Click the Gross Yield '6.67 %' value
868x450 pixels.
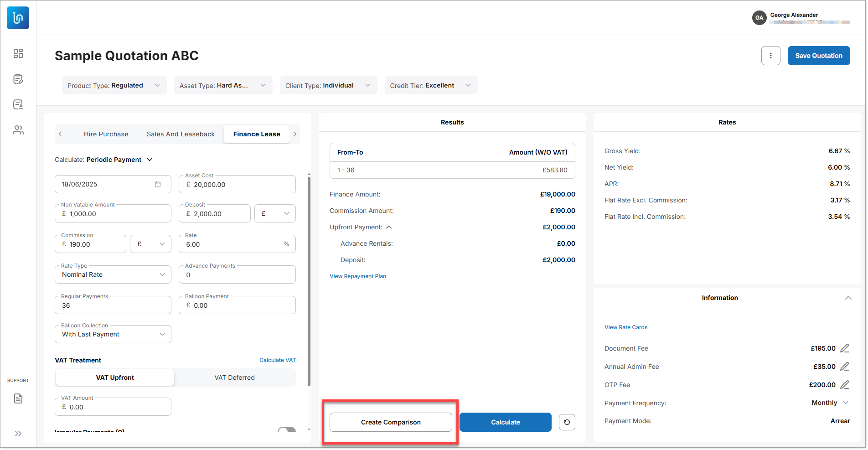(x=839, y=151)
